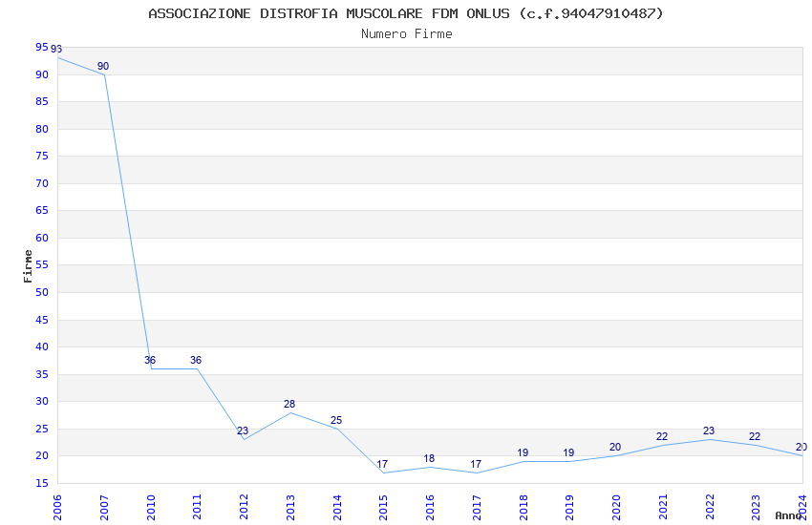The image size is (812, 525).
Task: Select the 2022 year label on x-axis
Action: pos(710,507)
